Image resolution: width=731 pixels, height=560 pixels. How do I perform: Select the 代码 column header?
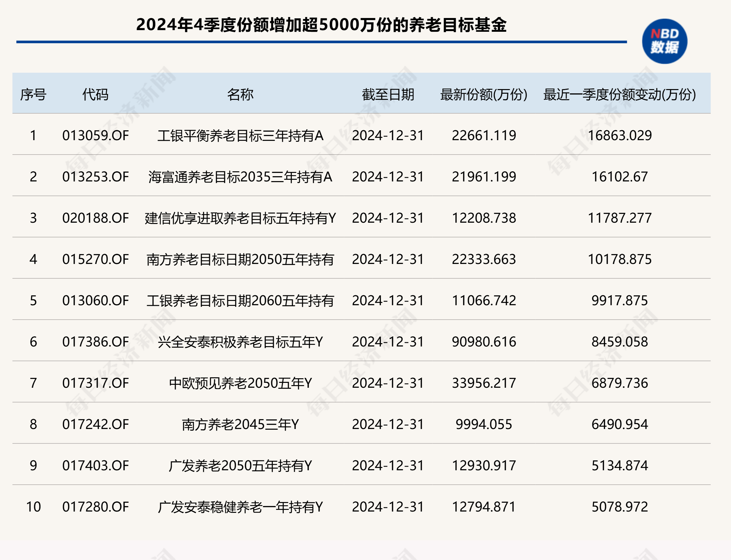96,95
